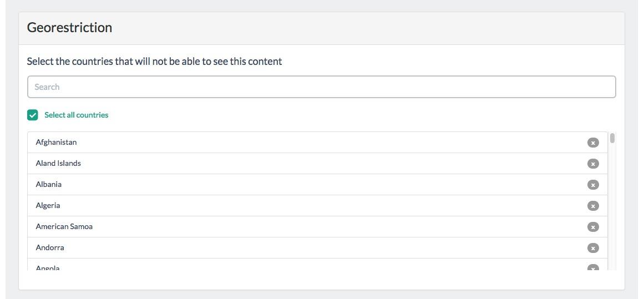
Task: Remove Albania using its x icon
Action: click(x=593, y=185)
